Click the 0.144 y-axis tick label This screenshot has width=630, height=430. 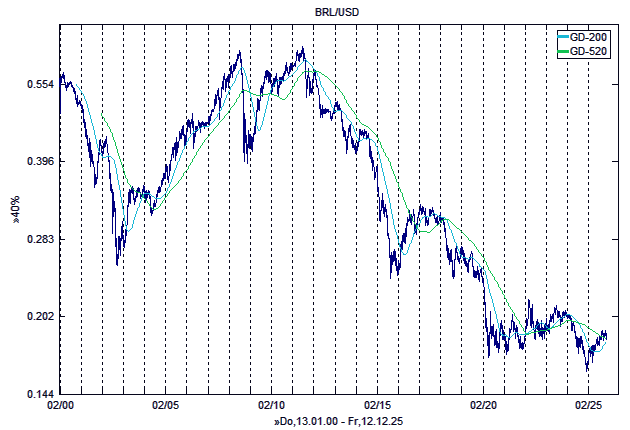point(40,394)
